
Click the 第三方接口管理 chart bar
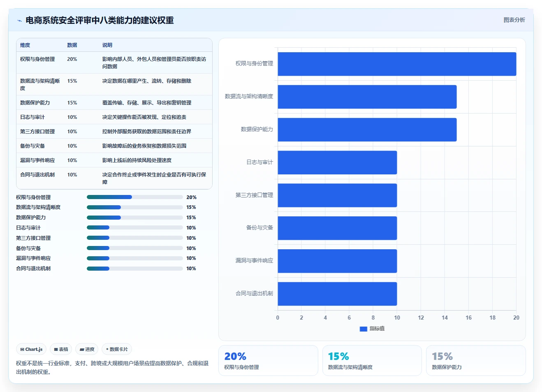click(x=337, y=195)
